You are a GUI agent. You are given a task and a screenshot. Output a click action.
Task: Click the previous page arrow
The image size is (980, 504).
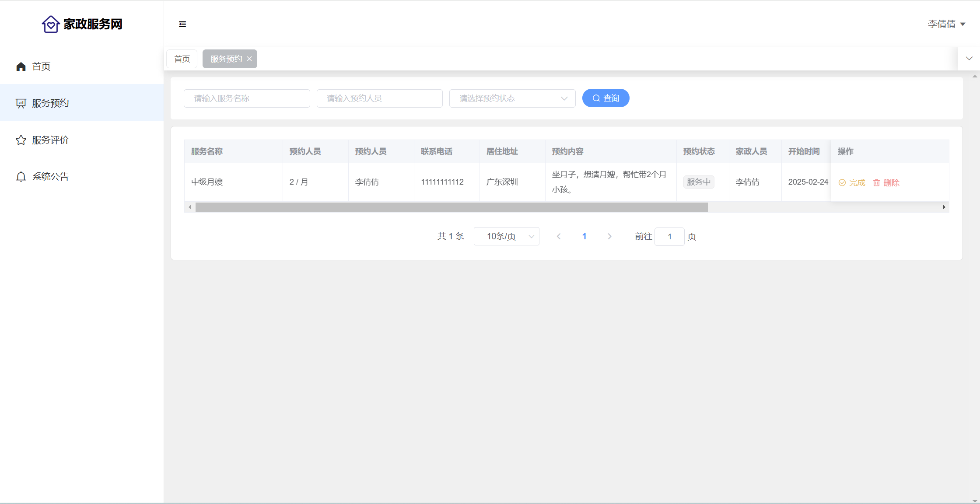pos(559,237)
